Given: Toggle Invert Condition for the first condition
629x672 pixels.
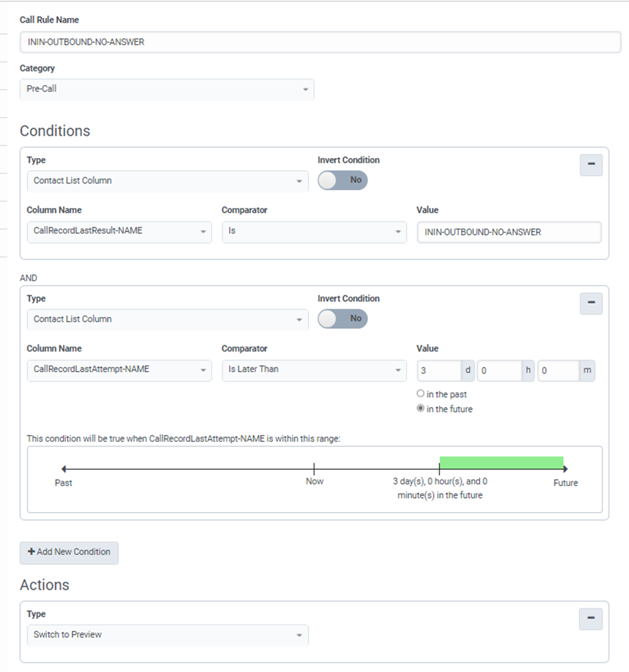Looking at the screenshot, I should [343, 180].
